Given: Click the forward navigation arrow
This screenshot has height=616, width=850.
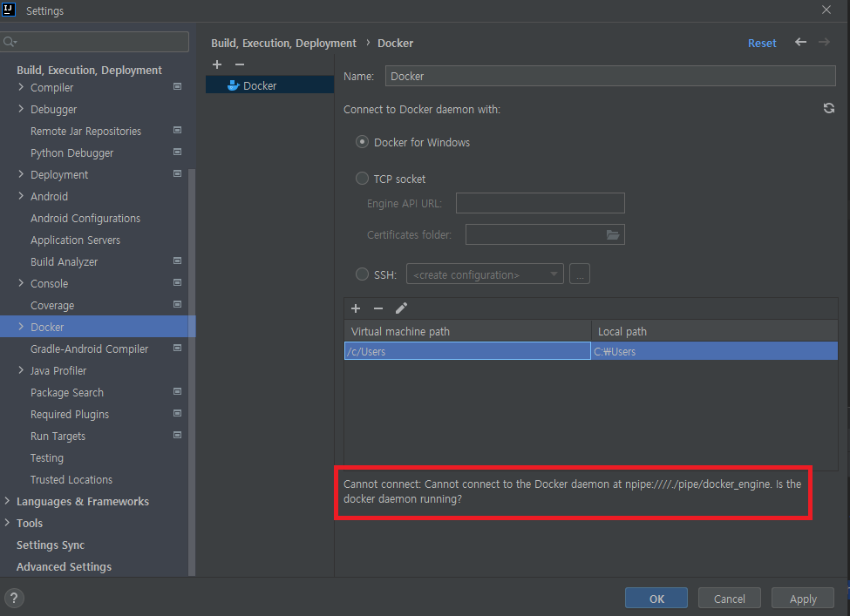Looking at the screenshot, I should point(824,43).
